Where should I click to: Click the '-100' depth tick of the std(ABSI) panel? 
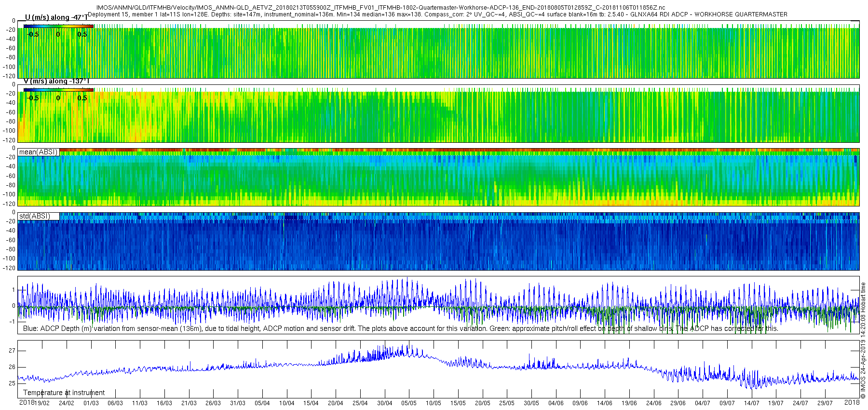pyautogui.click(x=9, y=259)
